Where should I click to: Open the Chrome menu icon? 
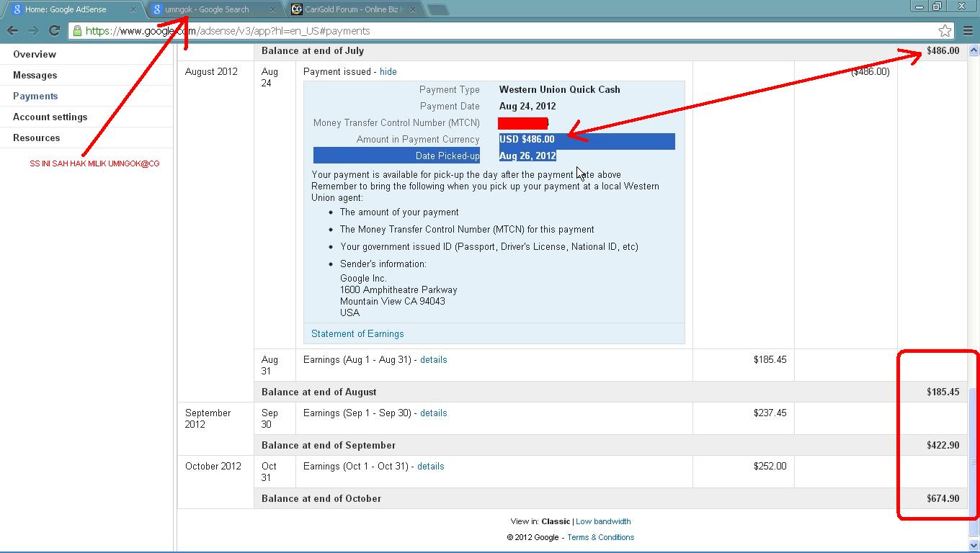pyautogui.click(x=968, y=30)
